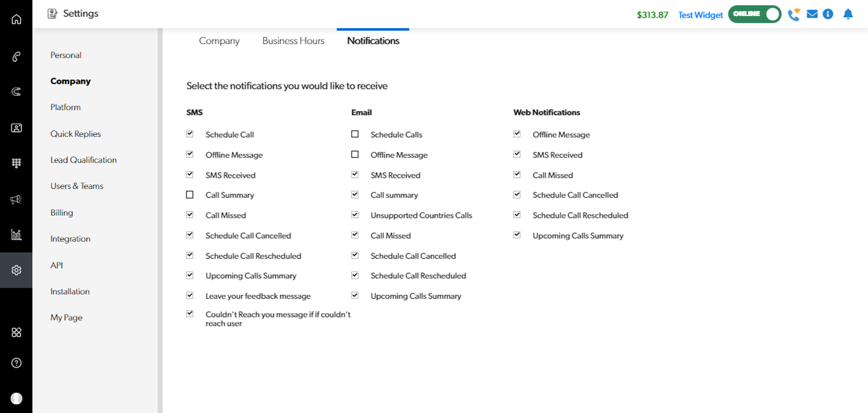868x413 pixels.
Task: Open the Test Widget link
Action: click(x=700, y=15)
